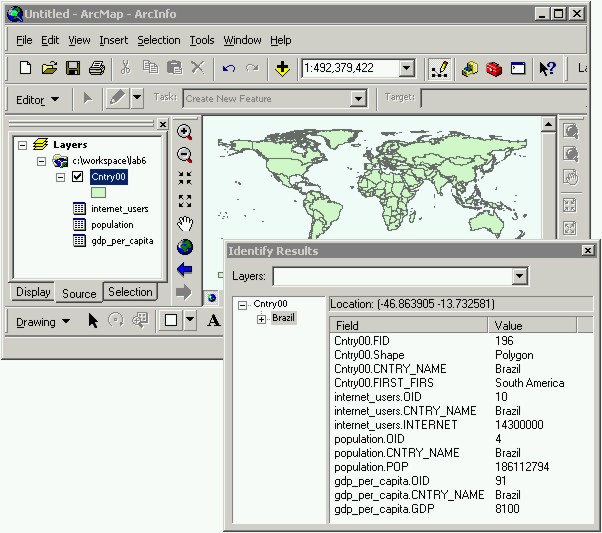This screenshot has height=533, width=602.
Task: Open the Drawing menu button
Action: [x=42, y=321]
